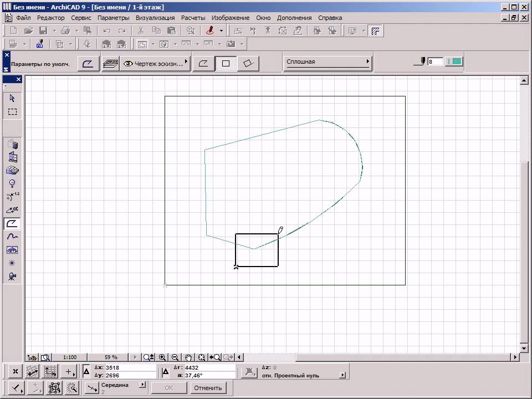Click the Scissors cut icon
Image resolution: width=532 pixels, height=399 pixels.
click(x=141, y=31)
